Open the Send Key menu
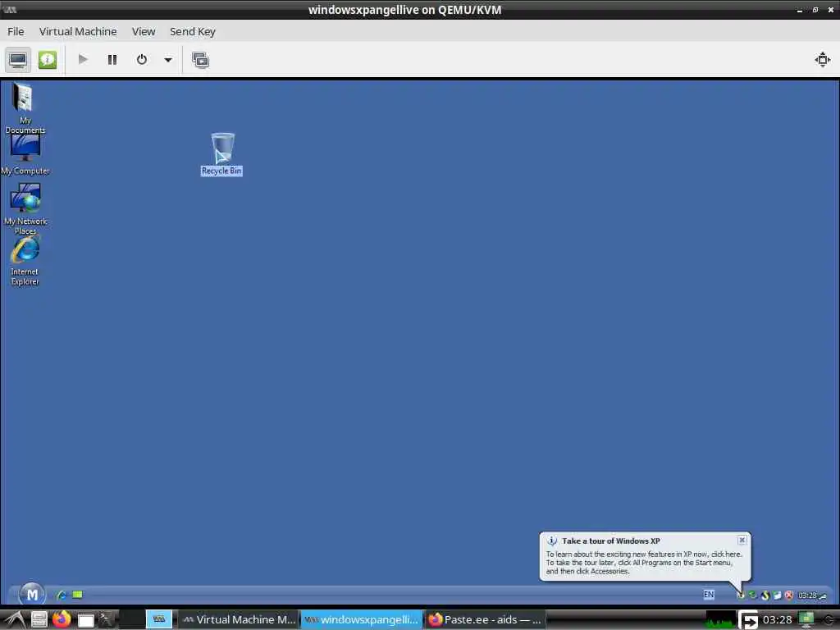 pyautogui.click(x=192, y=32)
